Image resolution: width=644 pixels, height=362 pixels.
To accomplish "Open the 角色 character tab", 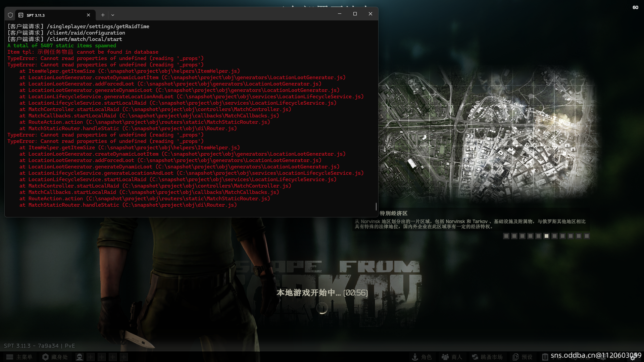I will click(x=422, y=357).
